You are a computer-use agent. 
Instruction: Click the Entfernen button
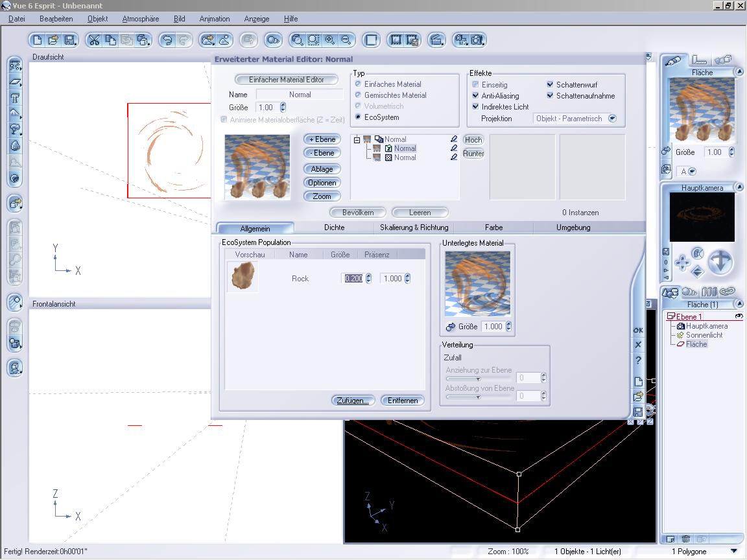click(403, 401)
